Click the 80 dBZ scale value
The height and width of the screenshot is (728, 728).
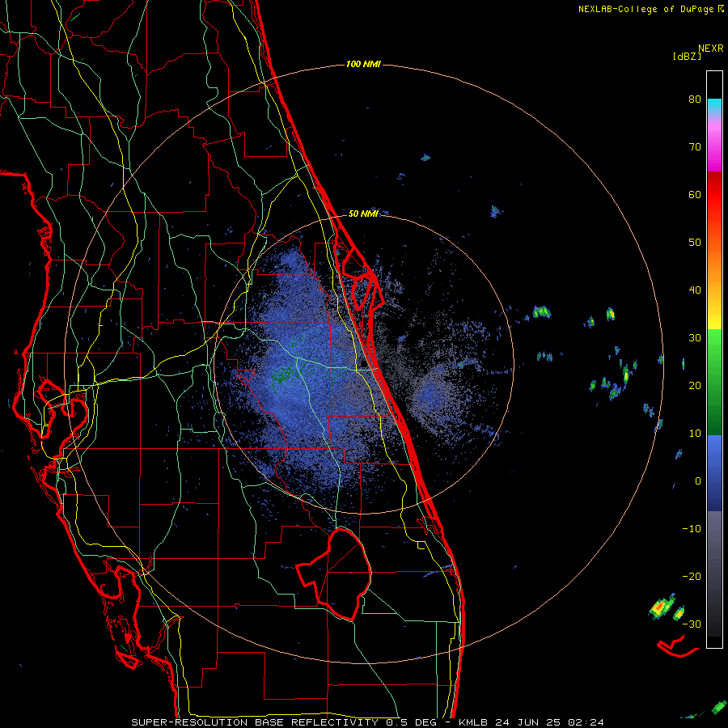[x=695, y=99]
